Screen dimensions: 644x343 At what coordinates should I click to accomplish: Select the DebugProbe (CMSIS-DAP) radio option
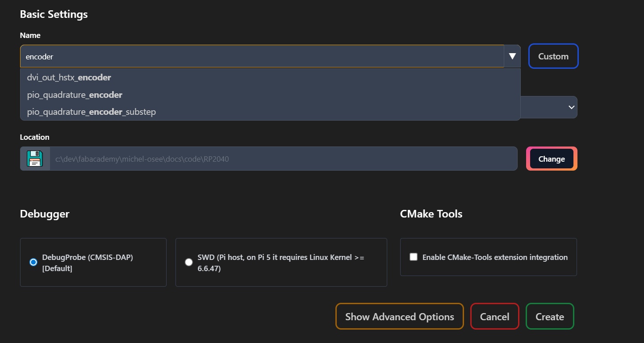[33, 262]
